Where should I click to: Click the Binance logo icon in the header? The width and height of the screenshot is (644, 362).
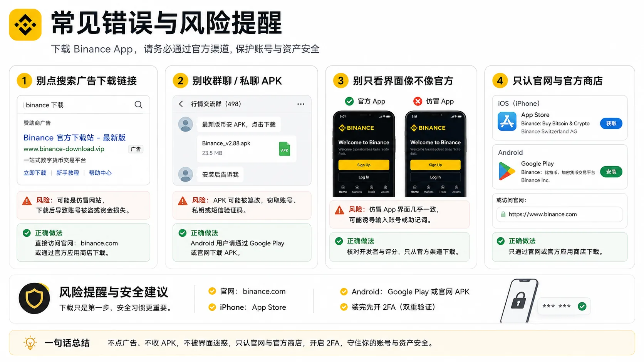coord(25,25)
